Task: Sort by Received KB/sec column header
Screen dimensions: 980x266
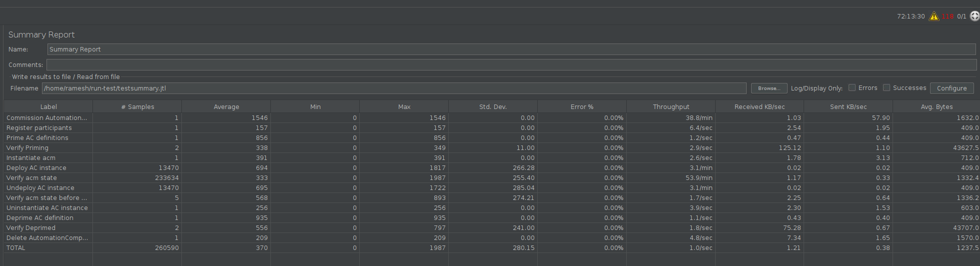Action: [760, 106]
